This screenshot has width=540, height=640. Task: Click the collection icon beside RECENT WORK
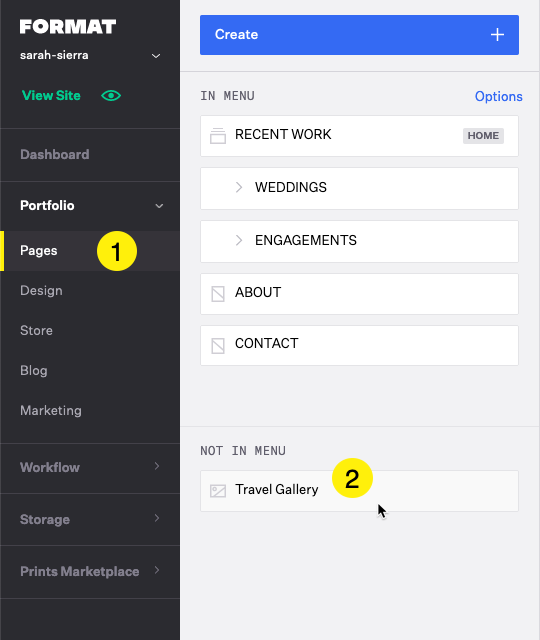218,136
